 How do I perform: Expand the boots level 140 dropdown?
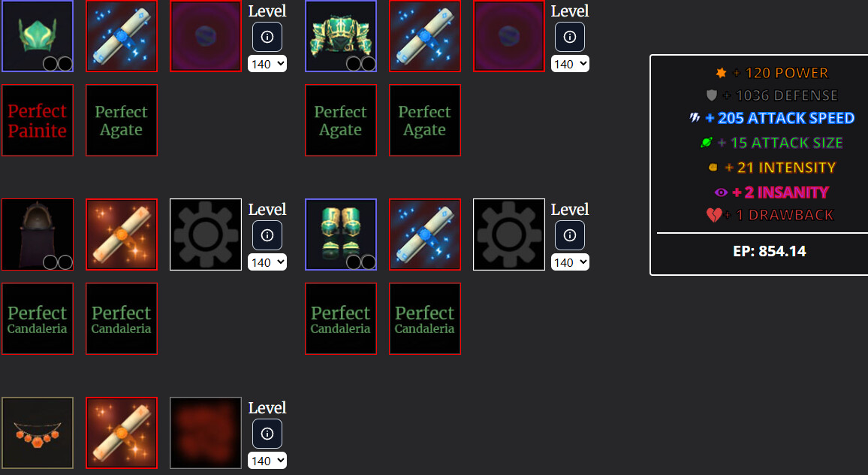(570, 262)
